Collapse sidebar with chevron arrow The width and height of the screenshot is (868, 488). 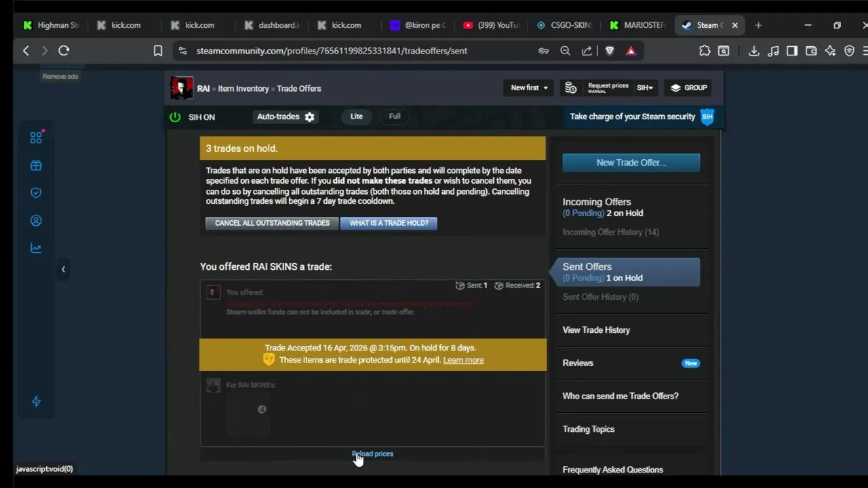click(x=63, y=269)
